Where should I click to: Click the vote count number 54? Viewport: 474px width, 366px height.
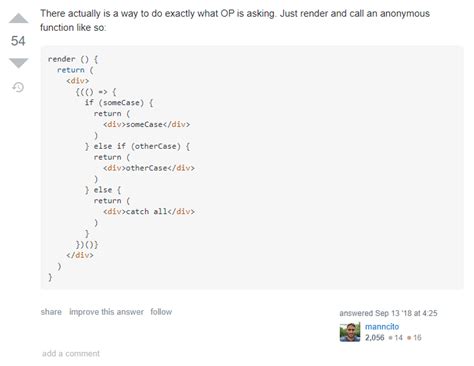pyautogui.click(x=18, y=41)
